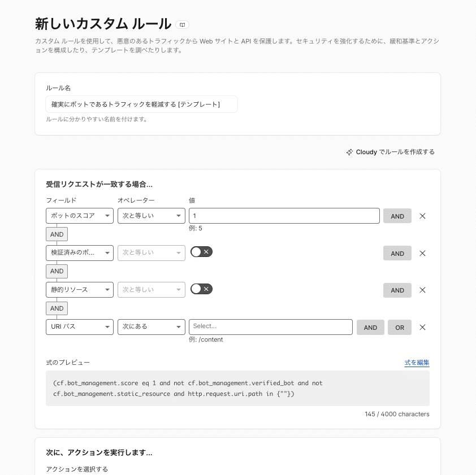The image size is (476, 475).
Task: Open the 静的リソース field dropdown
Action: click(80, 290)
